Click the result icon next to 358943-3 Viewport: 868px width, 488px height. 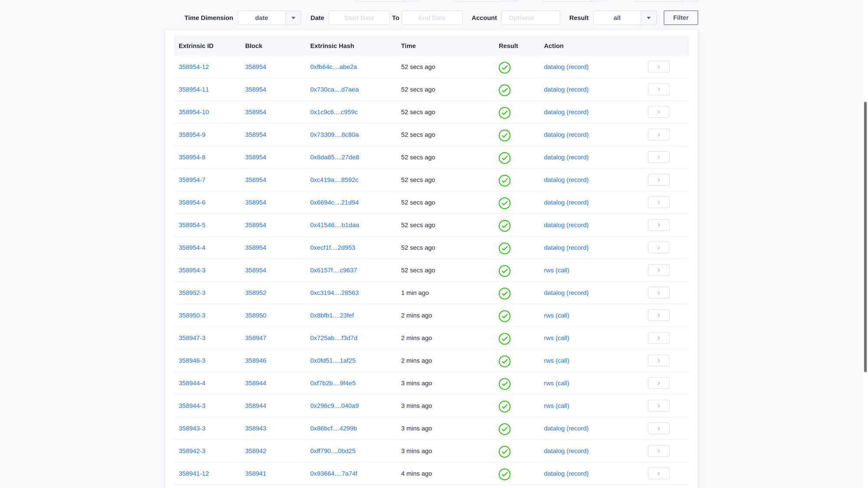[504, 429]
